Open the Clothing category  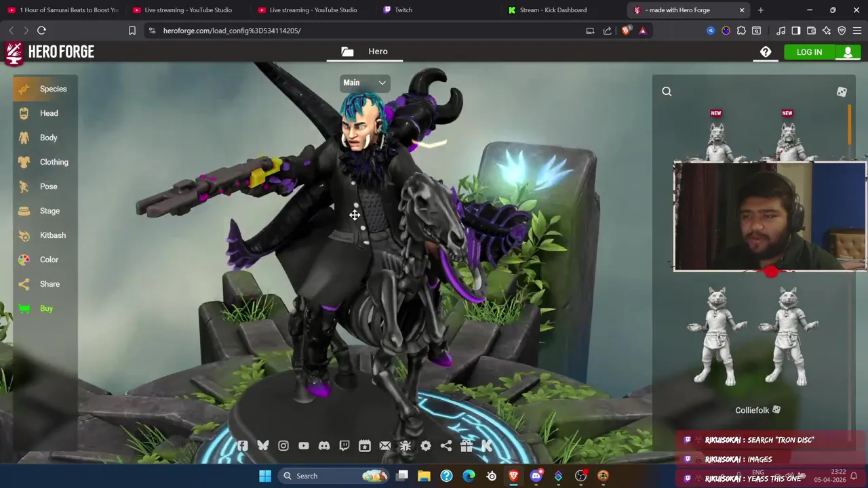point(45,162)
